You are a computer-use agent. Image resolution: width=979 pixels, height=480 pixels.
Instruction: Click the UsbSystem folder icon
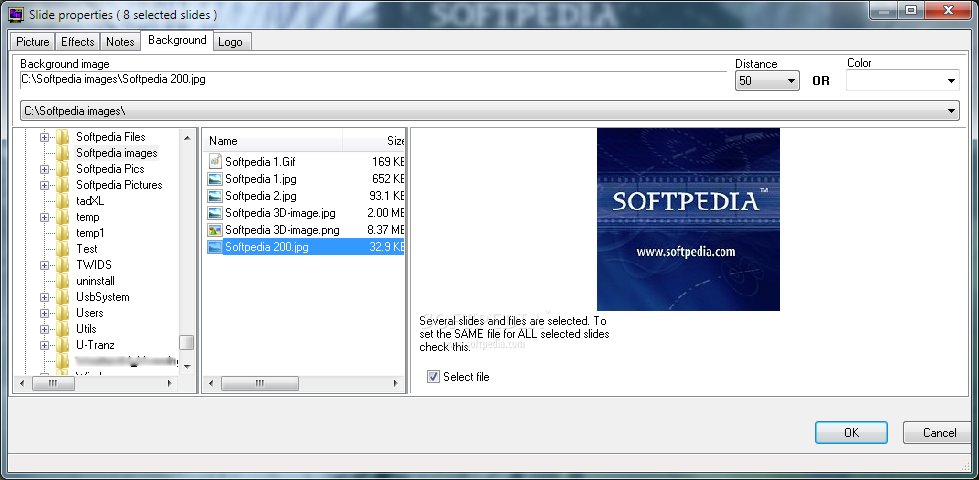[62, 297]
